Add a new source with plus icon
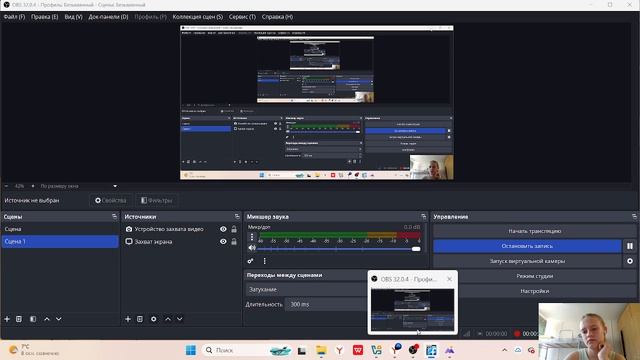The image size is (640, 360). pyautogui.click(x=128, y=319)
